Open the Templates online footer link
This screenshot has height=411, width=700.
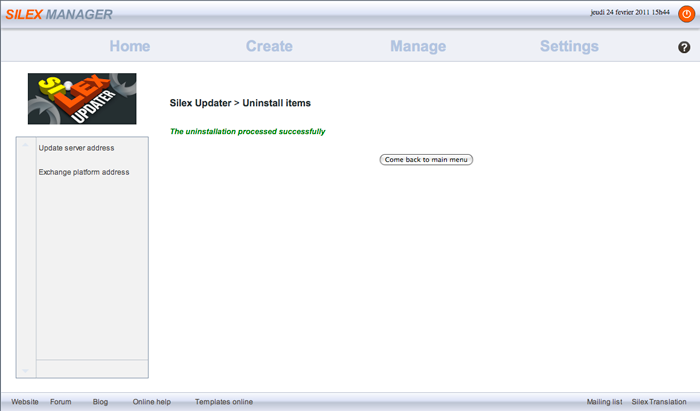click(224, 402)
